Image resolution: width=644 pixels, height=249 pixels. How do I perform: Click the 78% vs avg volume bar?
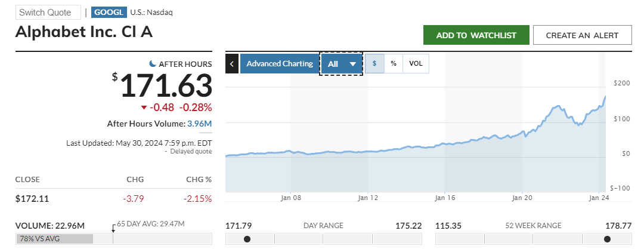(55, 239)
